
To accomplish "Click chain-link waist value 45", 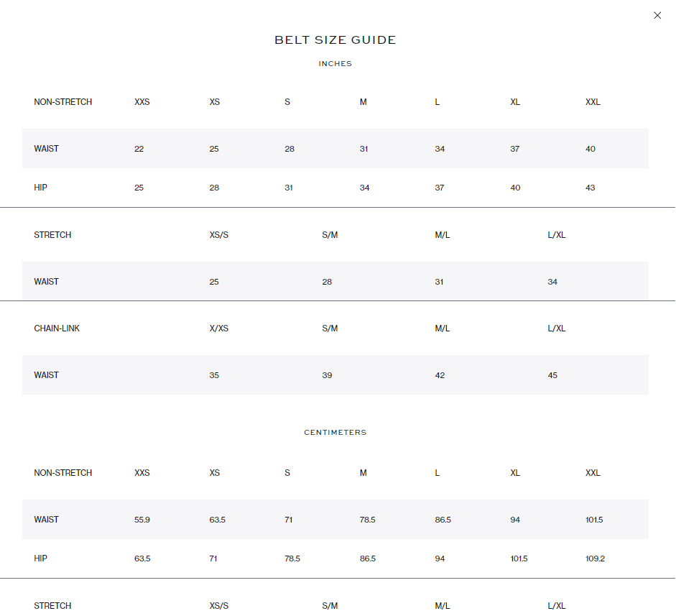I will [552, 375].
